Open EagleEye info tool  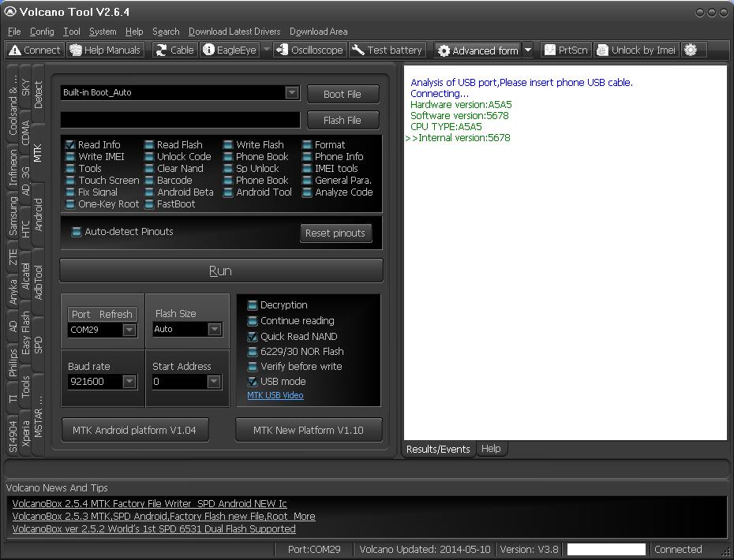point(230,50)
